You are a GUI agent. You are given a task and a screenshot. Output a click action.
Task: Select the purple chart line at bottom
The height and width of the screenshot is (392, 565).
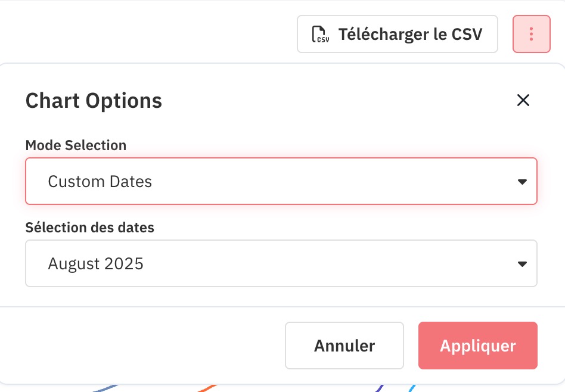pos(379,388)
